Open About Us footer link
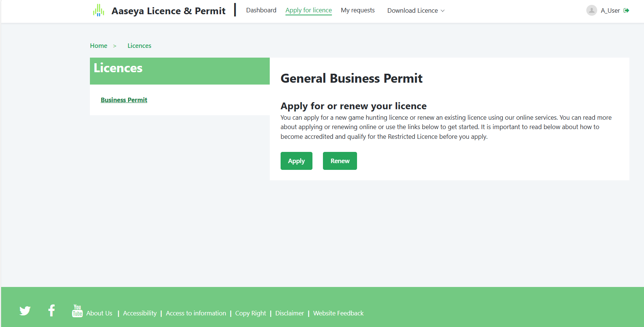This screenshot has width=644, height=327. click(99, 313)
